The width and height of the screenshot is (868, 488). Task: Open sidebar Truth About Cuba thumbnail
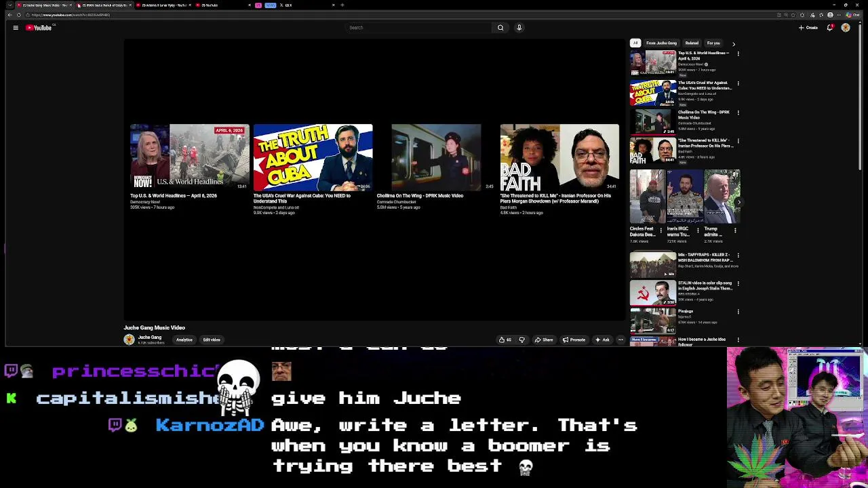coord(653,93)
